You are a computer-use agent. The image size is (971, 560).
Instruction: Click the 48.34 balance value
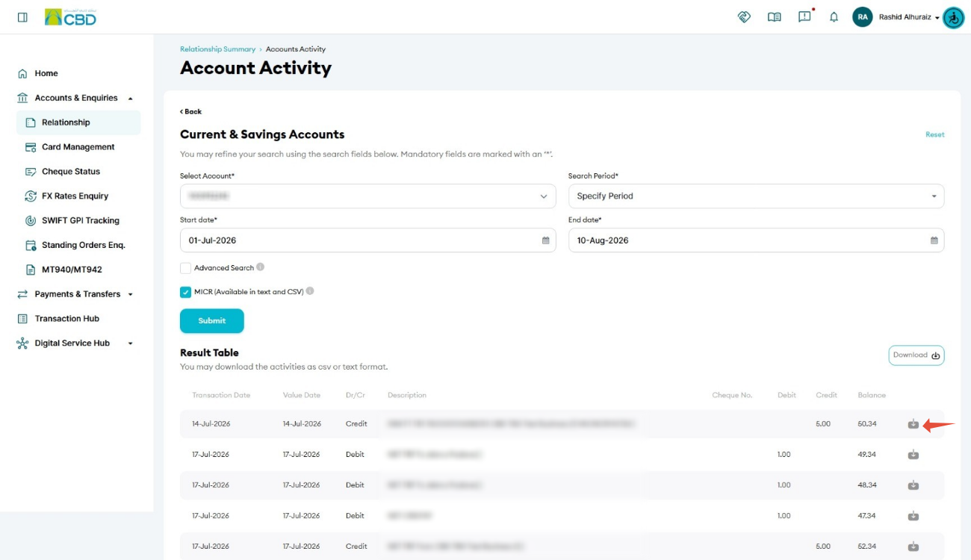tap(867, 485)
